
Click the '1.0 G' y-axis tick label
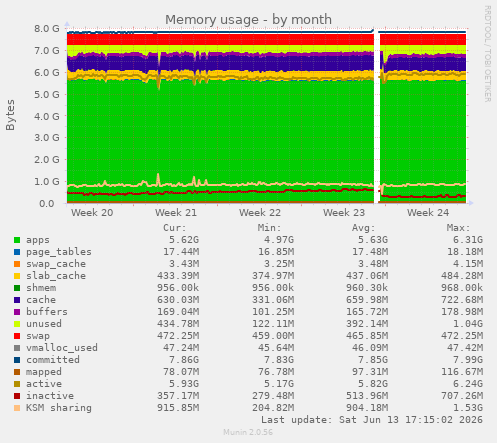[47, 182]
